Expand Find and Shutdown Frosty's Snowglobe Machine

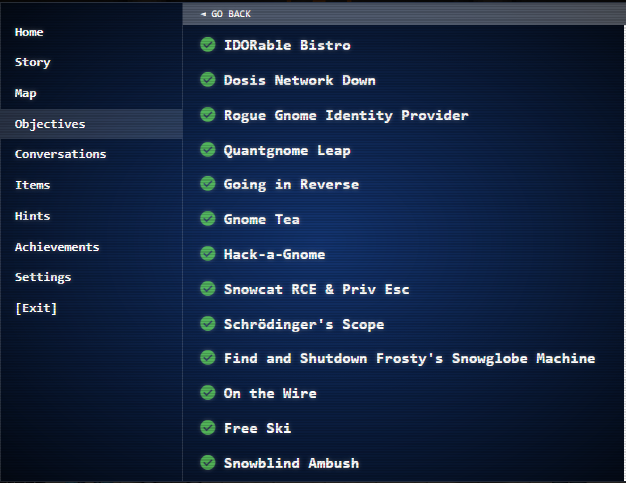409,358
